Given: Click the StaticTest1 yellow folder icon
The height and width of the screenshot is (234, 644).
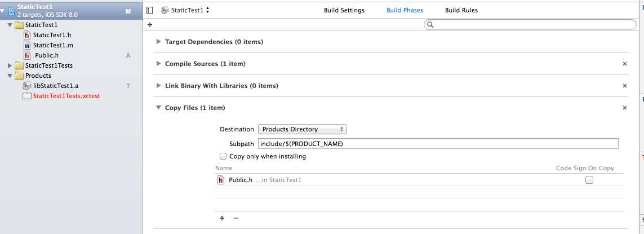Looking at the screenshot, I should point(19,25).
